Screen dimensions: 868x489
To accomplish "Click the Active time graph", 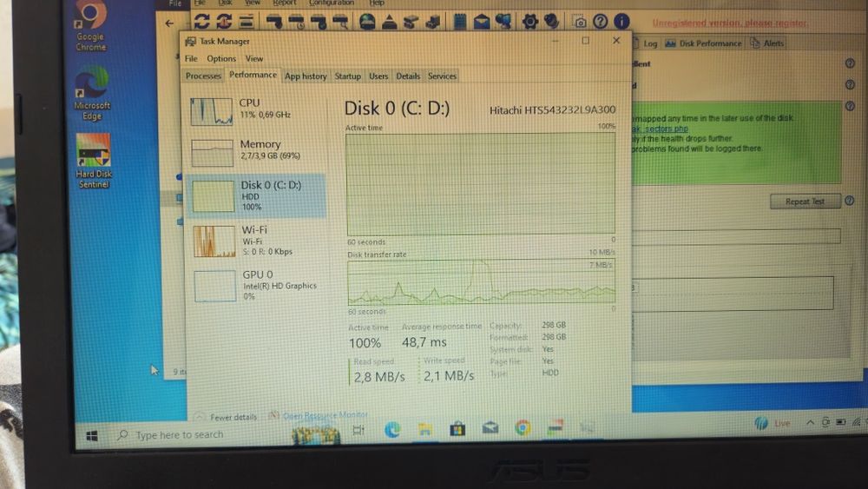I will tap(481, 184).
